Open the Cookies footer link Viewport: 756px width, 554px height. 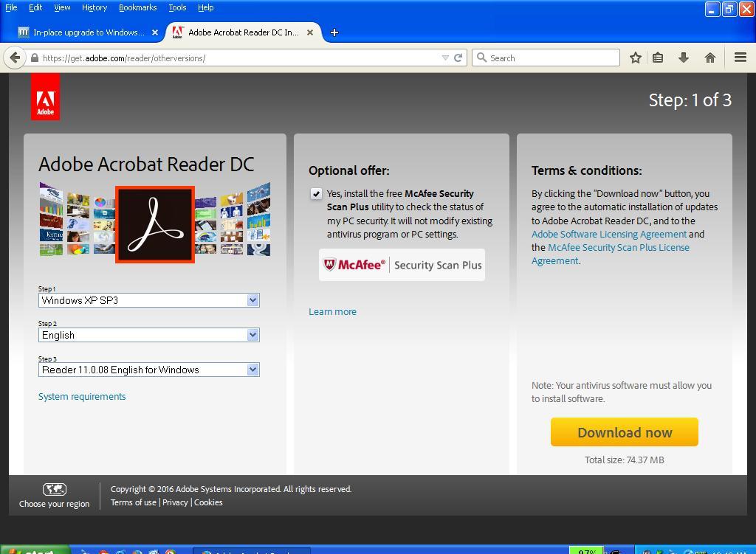click(x=208, y=502)
